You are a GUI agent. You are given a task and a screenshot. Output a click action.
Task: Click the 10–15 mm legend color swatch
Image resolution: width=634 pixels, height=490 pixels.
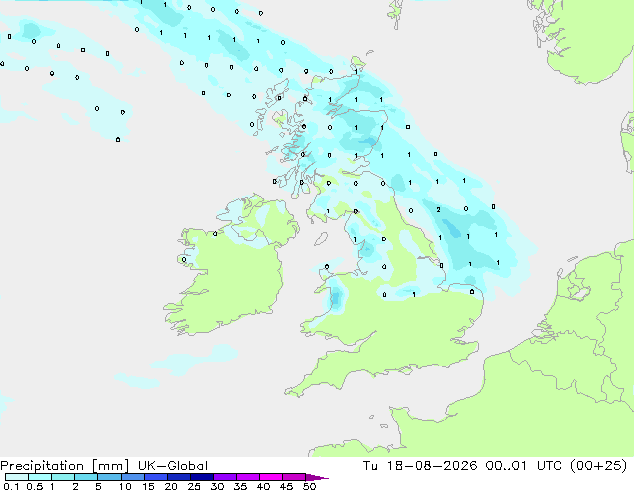[132, 477]
